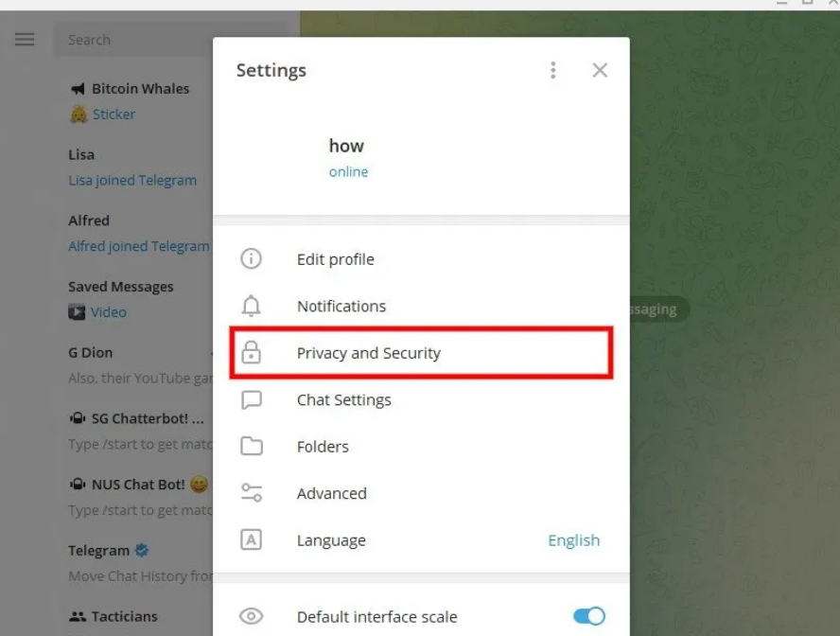
Task: Click the eye icon beside interface scale
Action: click(x=251, y=616)
